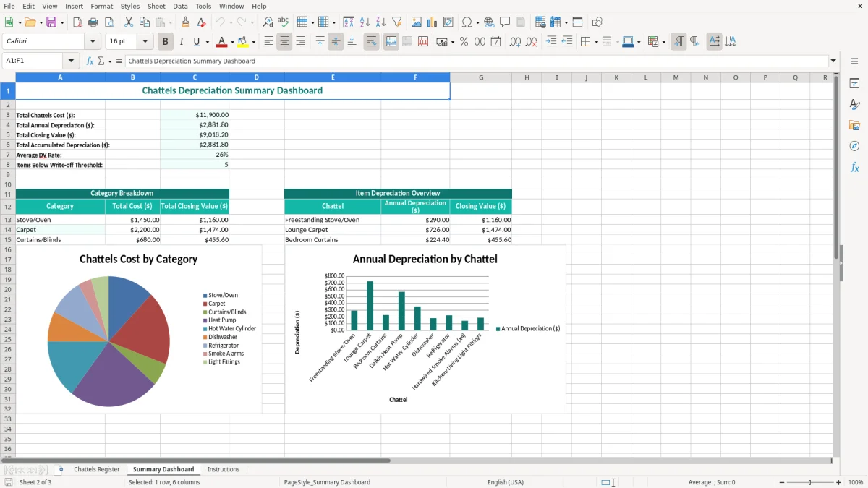
Task: Click zoom percentage 100%
Action: [x=856, y=482]
